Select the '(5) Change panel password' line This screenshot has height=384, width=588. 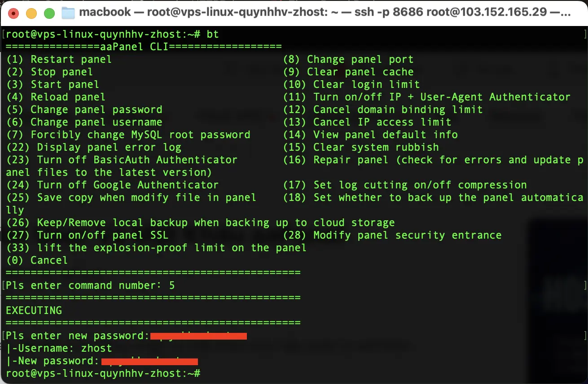[x=84, y=110]
